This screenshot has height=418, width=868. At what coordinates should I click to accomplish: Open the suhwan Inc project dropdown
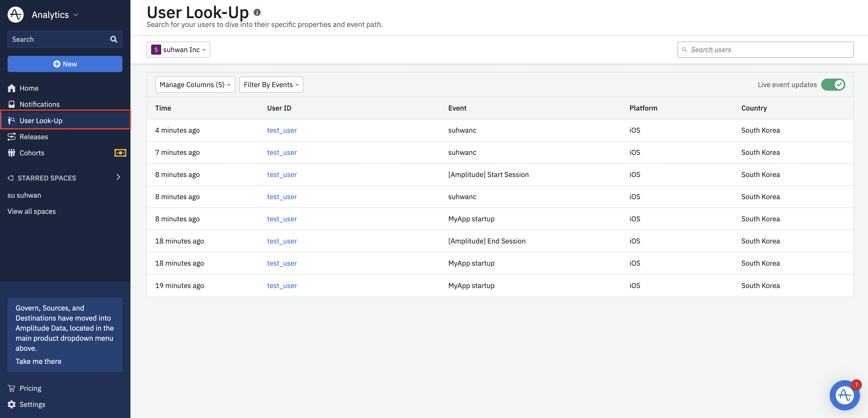coord(178,50)
